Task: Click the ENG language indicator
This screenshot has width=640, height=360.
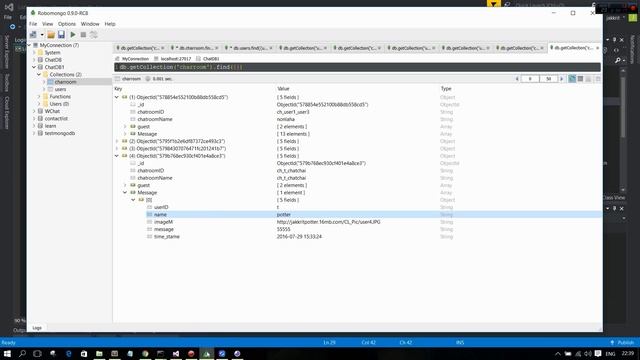Action: [610, 354]
